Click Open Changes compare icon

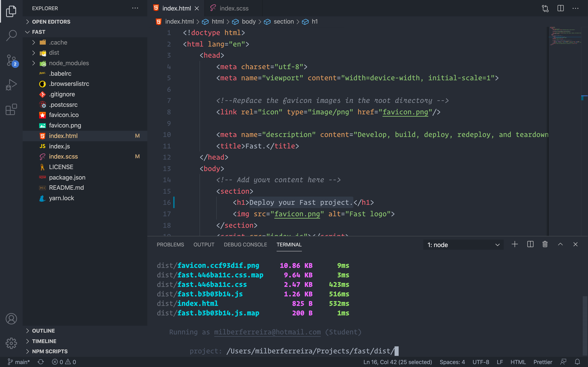pyautogui.click(x=545, y=9)
